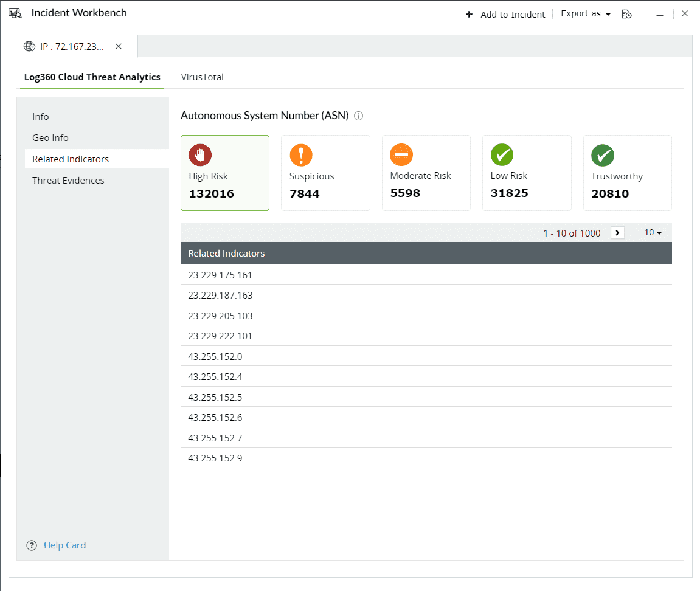This screenshot has width=700, height=591.
Task: Select the Log360 Cloud Threat Analytics tab
Action: 92,77
